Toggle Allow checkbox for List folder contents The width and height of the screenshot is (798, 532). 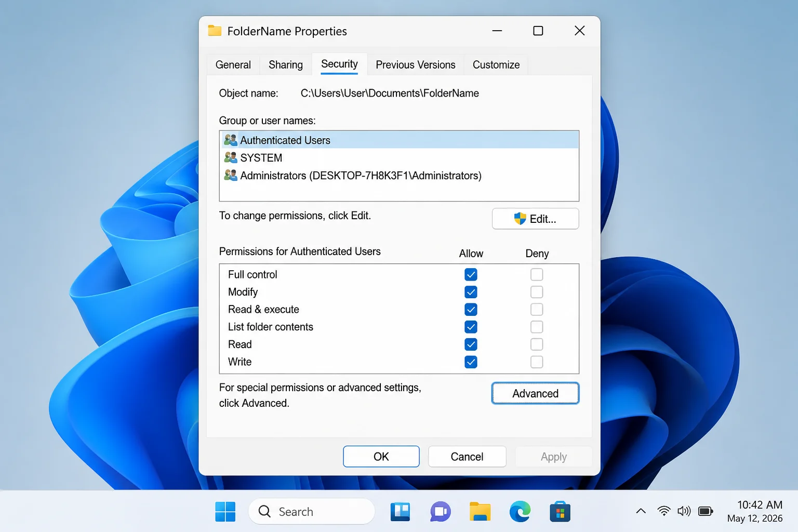coord(471,327)
